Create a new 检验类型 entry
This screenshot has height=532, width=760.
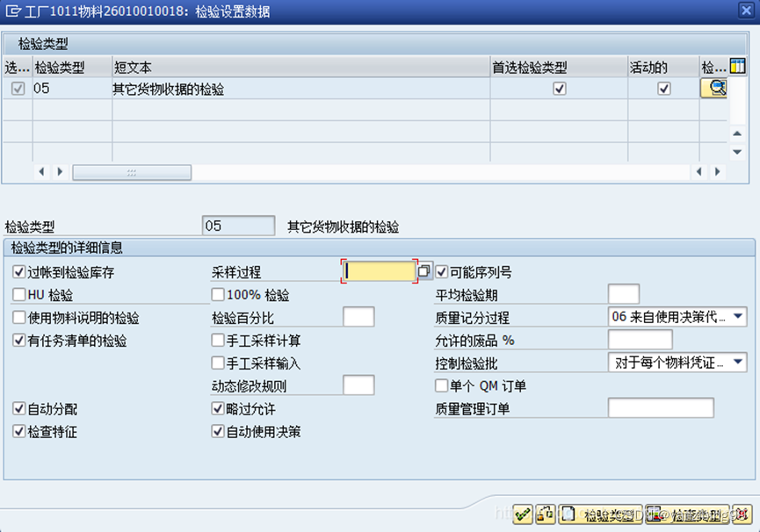[600, 514]
